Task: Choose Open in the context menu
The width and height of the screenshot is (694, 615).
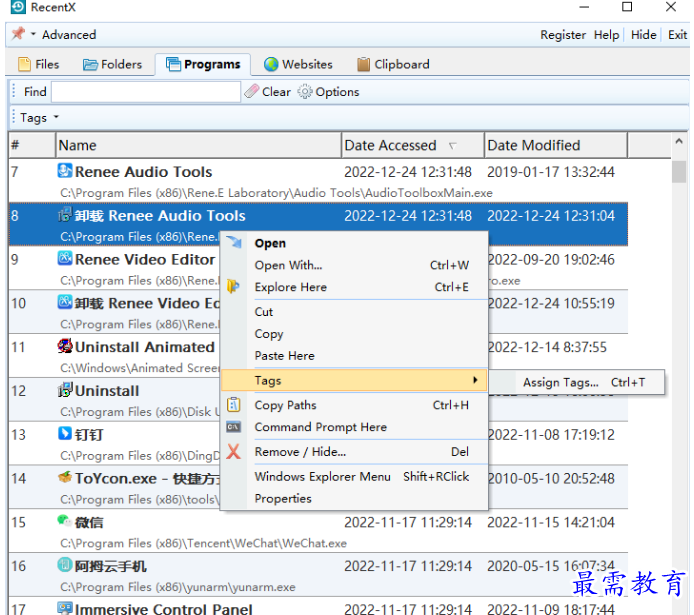Action: pyautogui.click(x=354, y=243)
